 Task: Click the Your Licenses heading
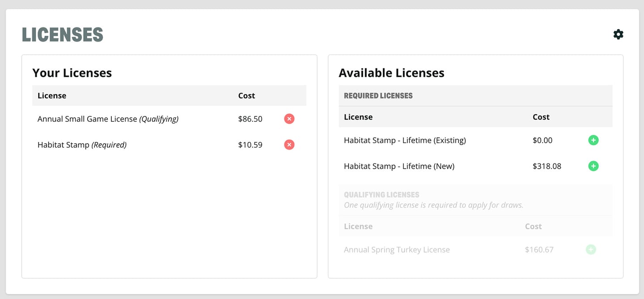click(x=72, y=73)
